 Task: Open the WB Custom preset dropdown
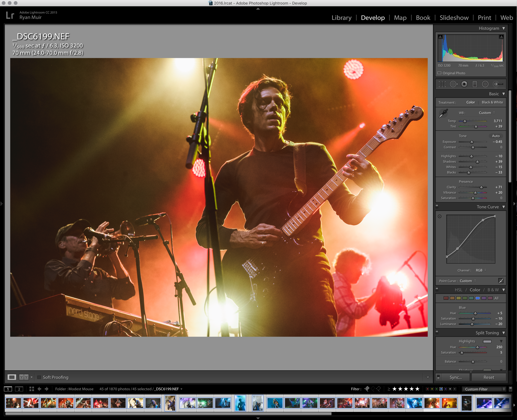point(487,113)
